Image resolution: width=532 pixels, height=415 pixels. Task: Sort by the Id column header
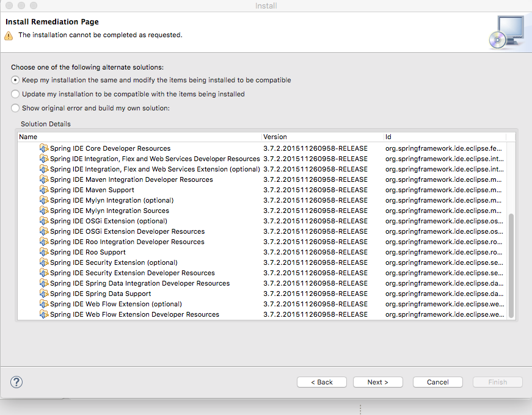coord(445,137)
